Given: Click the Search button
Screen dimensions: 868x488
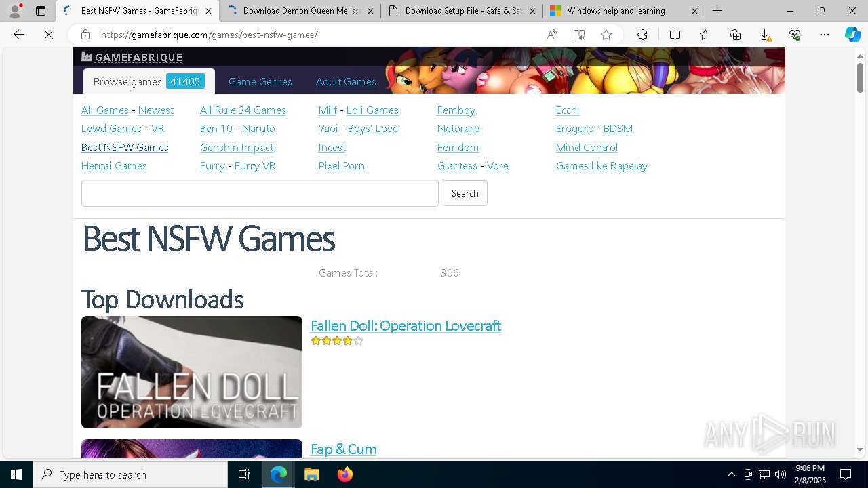Looking at the screenshot, I should [465, 193].
